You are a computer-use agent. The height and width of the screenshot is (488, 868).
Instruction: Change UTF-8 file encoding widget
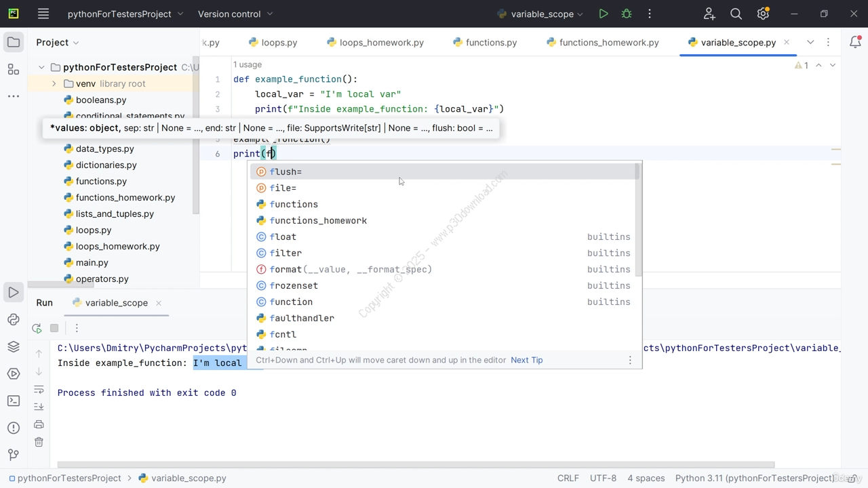603,478
